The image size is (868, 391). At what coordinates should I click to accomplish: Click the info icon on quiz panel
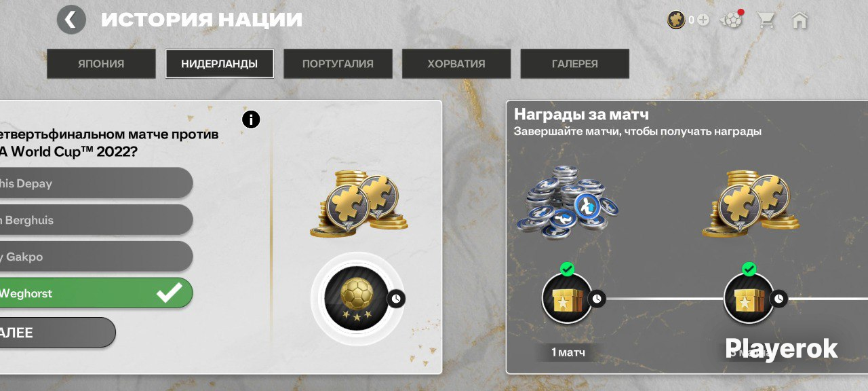(251, 120)
